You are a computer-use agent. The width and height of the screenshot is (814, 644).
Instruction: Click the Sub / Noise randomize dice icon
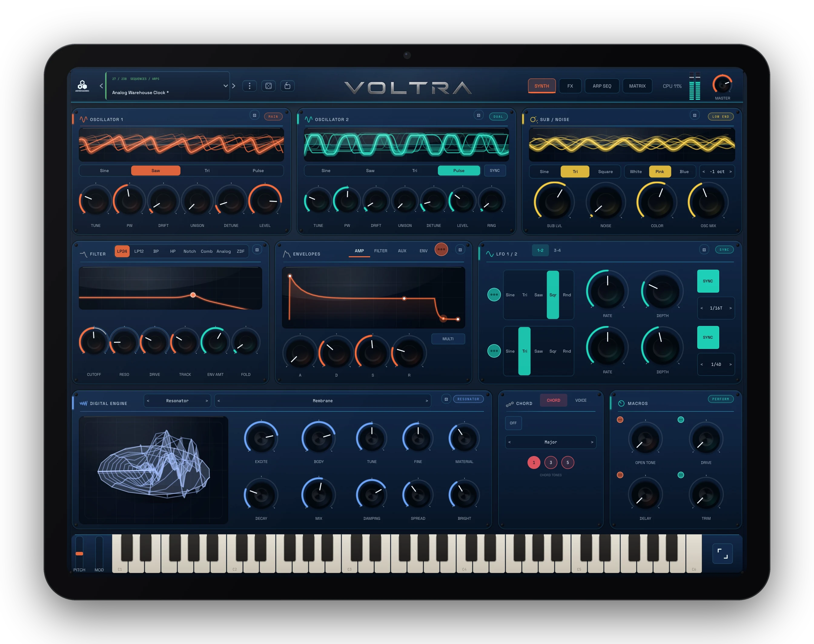pos(695,115)
